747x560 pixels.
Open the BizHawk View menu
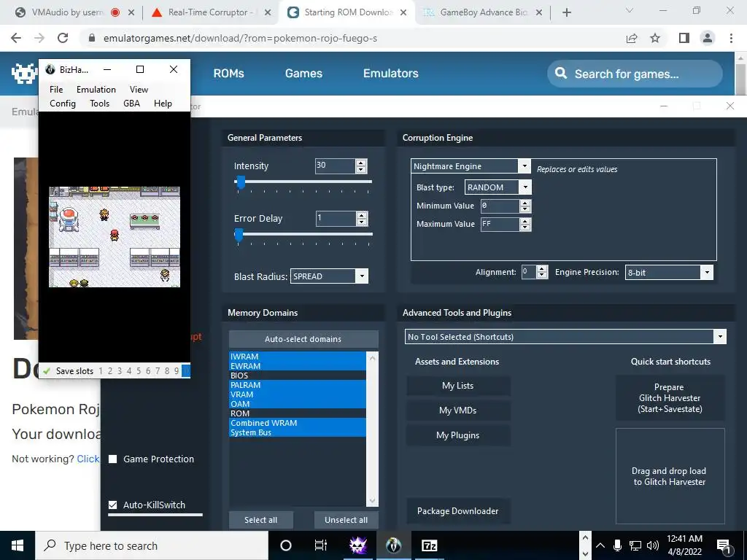(x=139, y=90)
